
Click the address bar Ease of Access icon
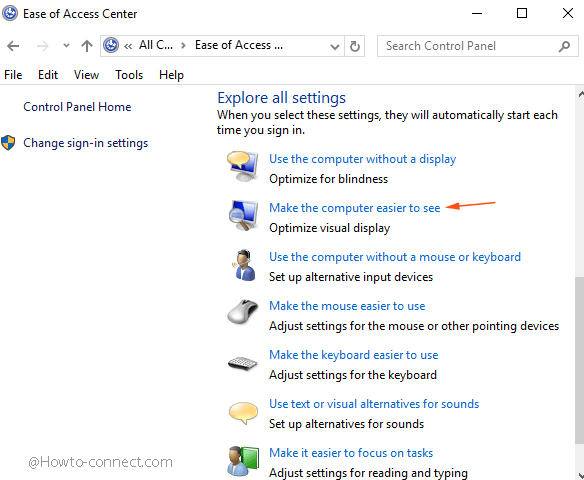pyautogui.click(x=111, y=45)
